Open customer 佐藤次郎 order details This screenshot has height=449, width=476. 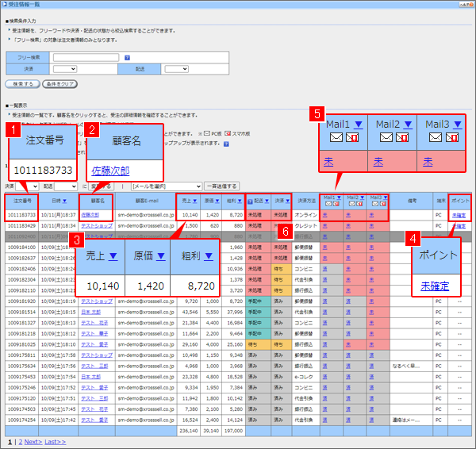(94, 215)
